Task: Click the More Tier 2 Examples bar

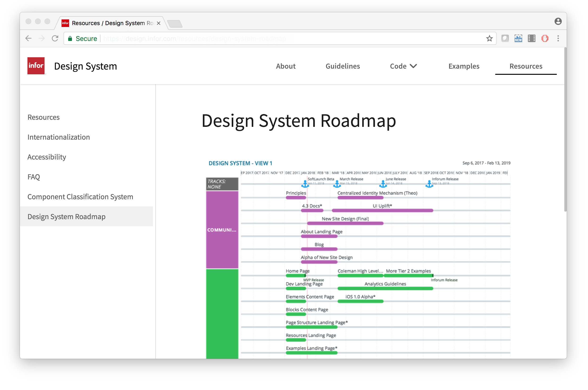Action: (408, 276)
